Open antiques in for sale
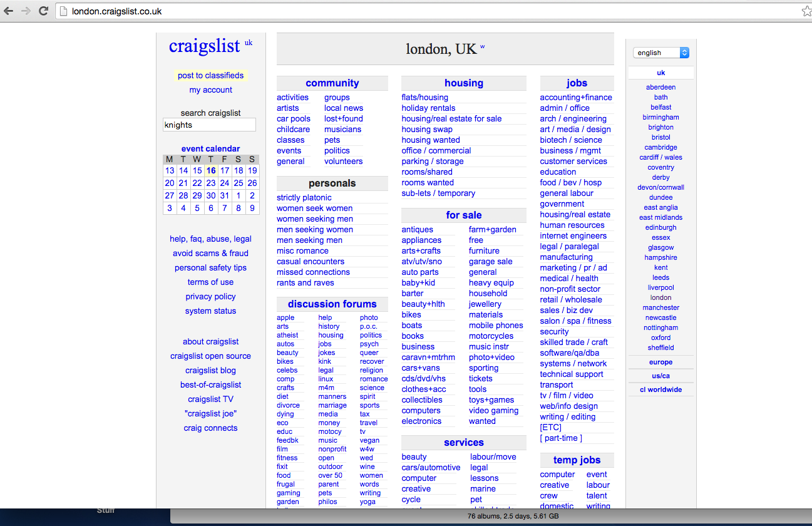812x526 pixels. point(417,229)
